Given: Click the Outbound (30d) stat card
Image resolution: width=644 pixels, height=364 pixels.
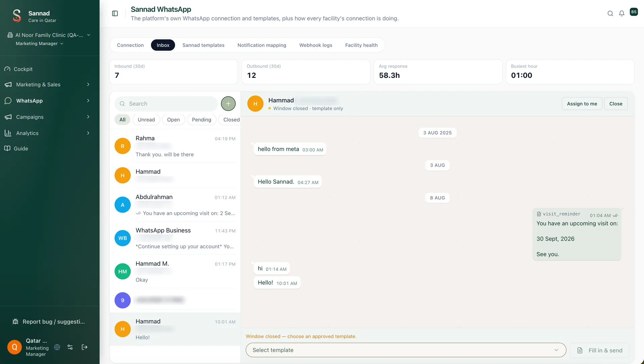Looking at the screenshot, I should 306,72.
